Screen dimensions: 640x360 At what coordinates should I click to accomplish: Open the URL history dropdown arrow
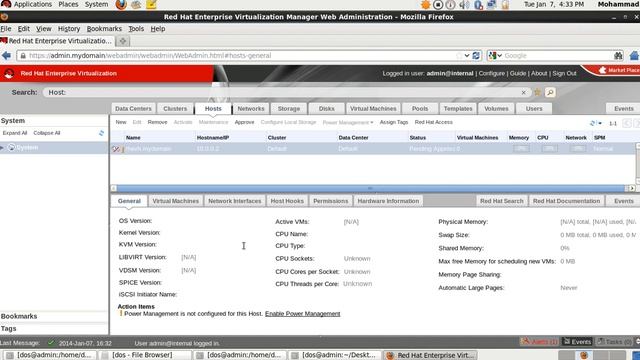pos(467,56)
